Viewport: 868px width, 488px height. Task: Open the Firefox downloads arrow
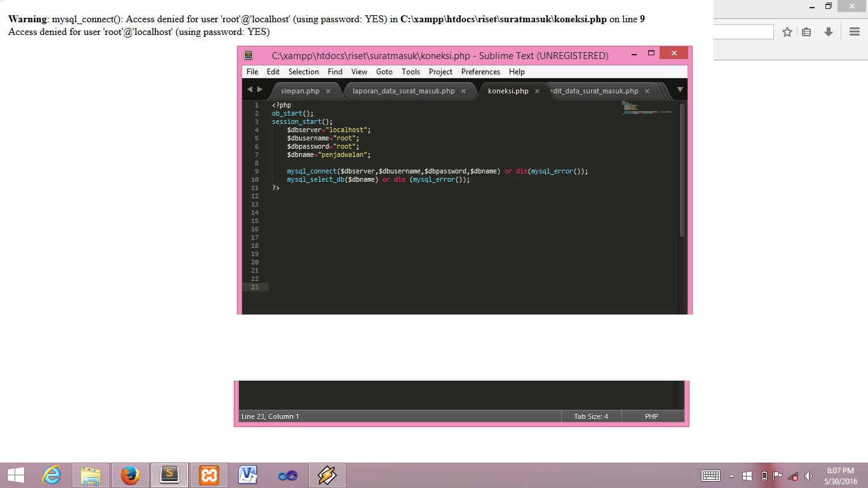(829, 32)
